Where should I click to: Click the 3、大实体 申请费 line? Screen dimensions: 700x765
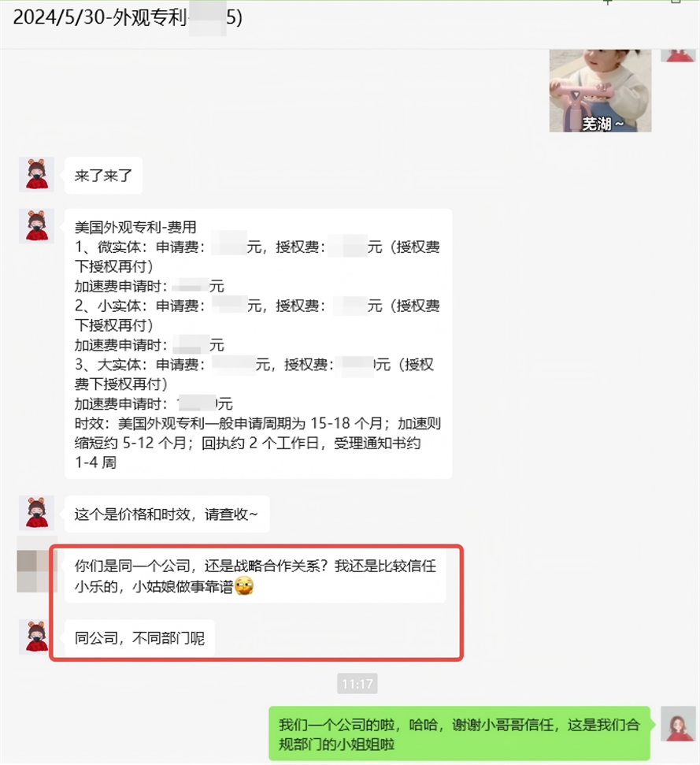[254, 365]
